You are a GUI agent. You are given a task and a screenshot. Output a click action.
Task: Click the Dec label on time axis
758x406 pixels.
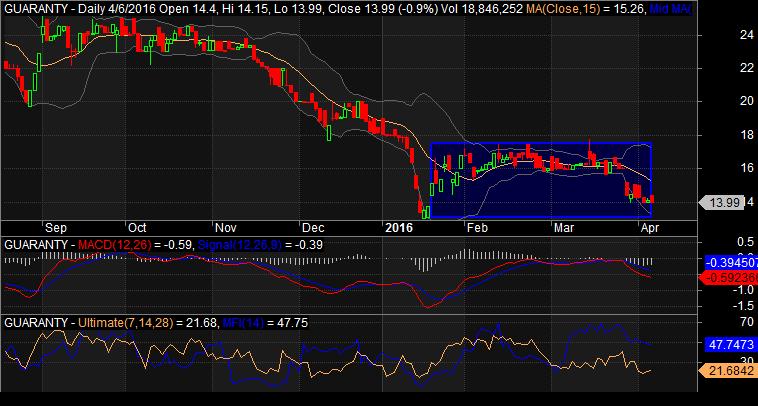(312, 228)
